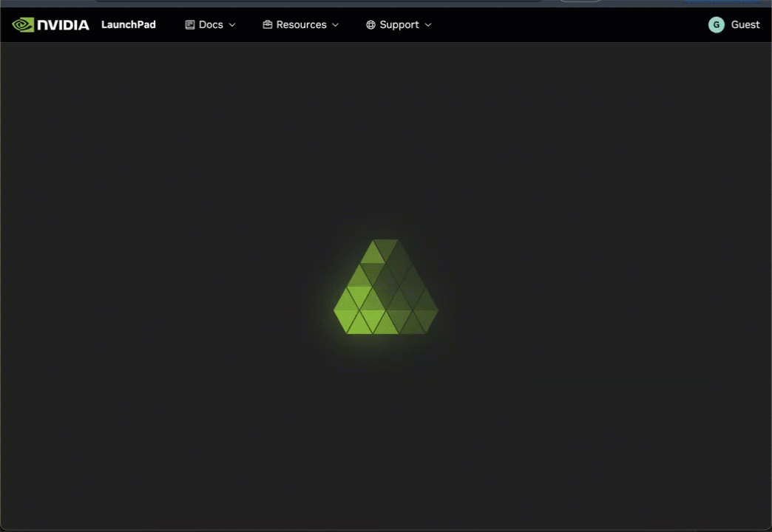Click the Resources briefcase icon
The height and width of the screenshot is (532, 772).
(x=268, y=24)
